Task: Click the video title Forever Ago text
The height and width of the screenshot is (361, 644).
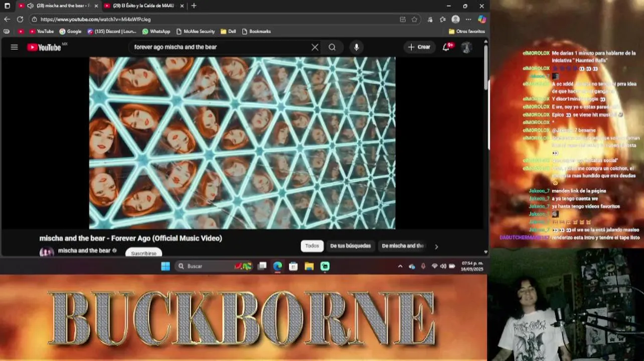Action: (x=131, y=238)
